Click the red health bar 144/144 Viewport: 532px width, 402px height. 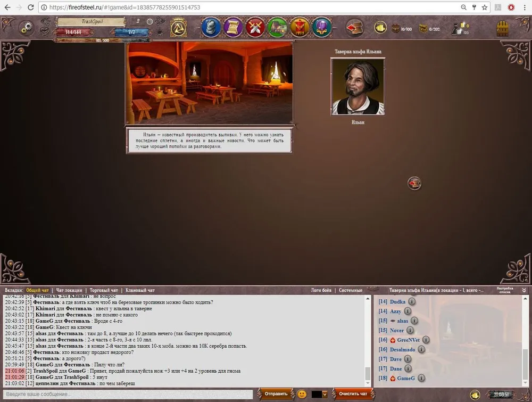73,32
